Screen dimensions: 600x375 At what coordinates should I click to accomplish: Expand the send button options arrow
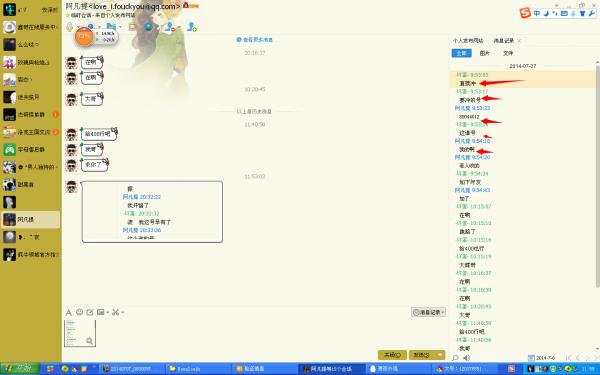pos(440,355)
